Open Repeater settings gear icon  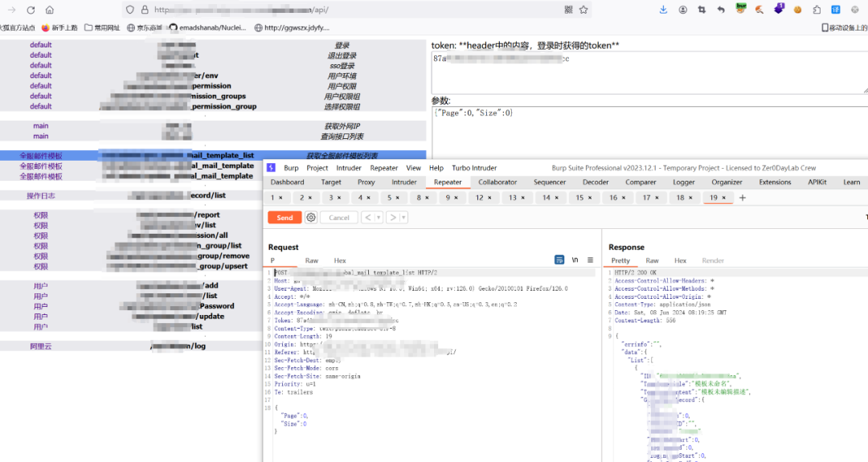pos(311,218)
